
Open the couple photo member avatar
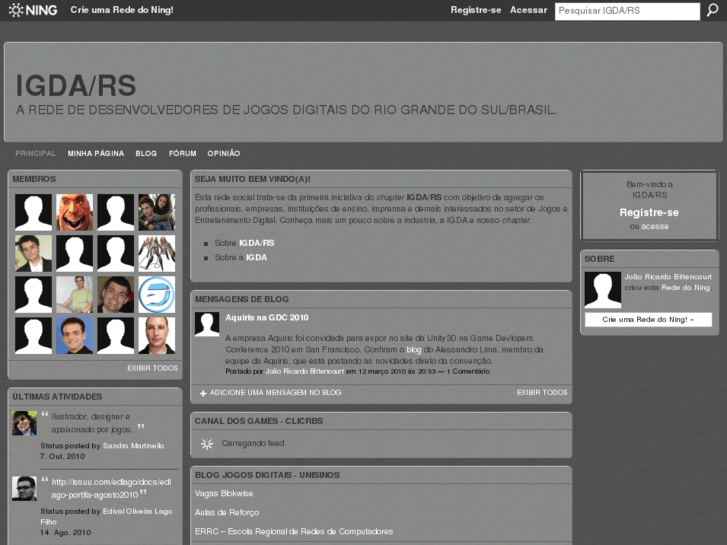click(x=157, y=212)
